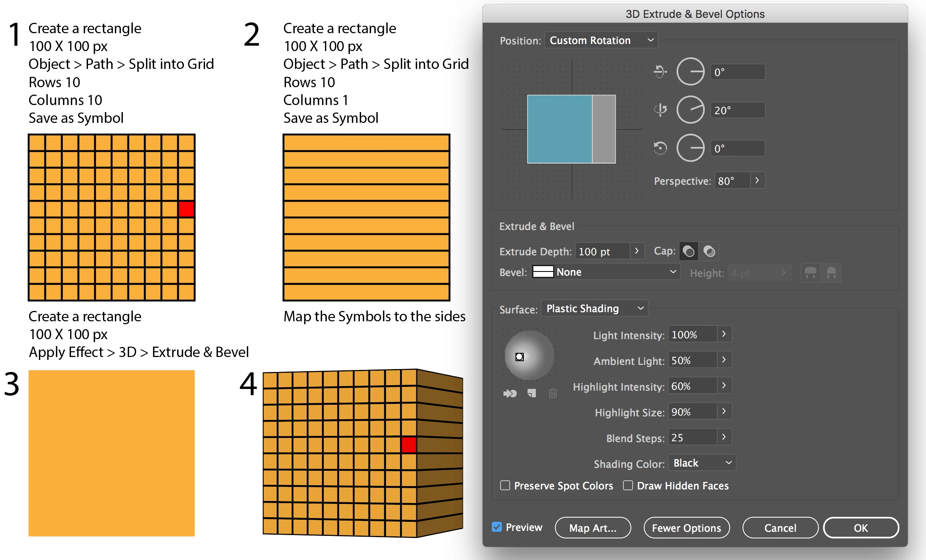Turn cap on for solid appearance
Screen dimensions: 926x560
[688, 251]
